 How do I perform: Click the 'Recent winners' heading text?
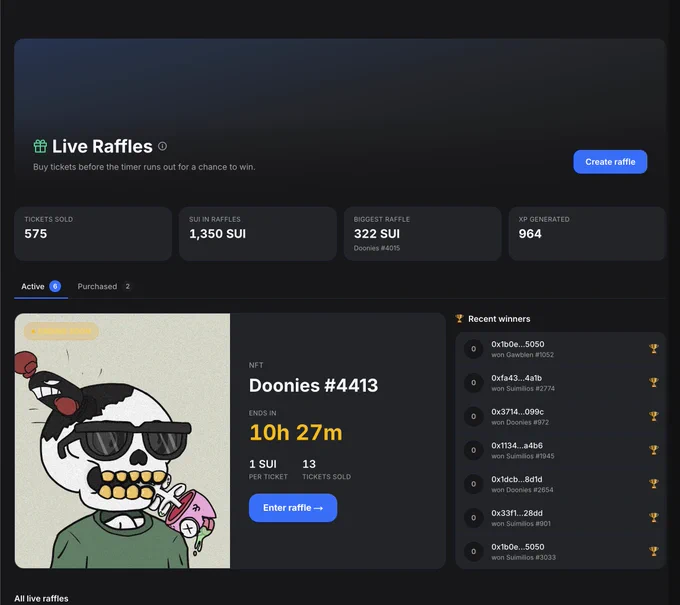click(x=499, y=319)
